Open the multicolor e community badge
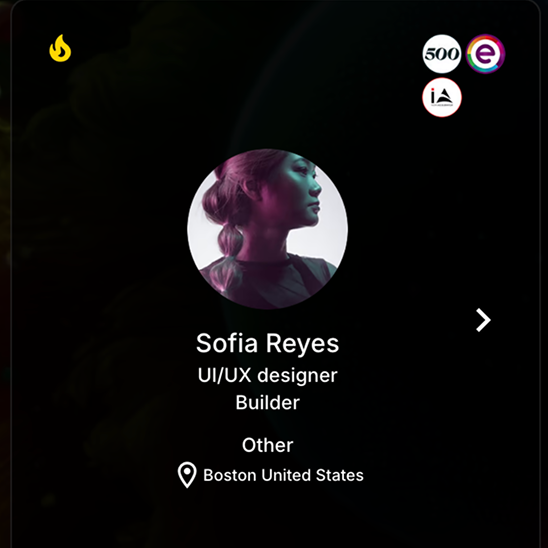This screenshot has width=548, height=548. click(485, 54)
